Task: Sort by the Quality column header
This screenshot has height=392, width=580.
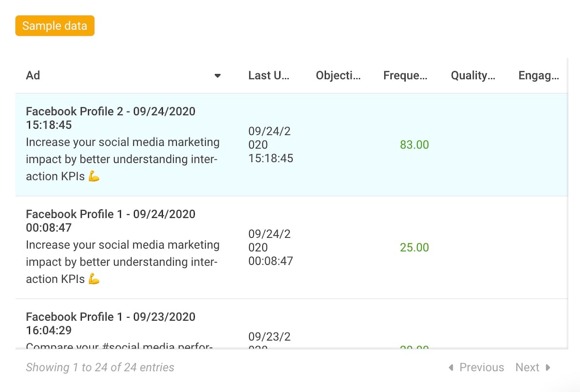Action: [x=472, y=75]
